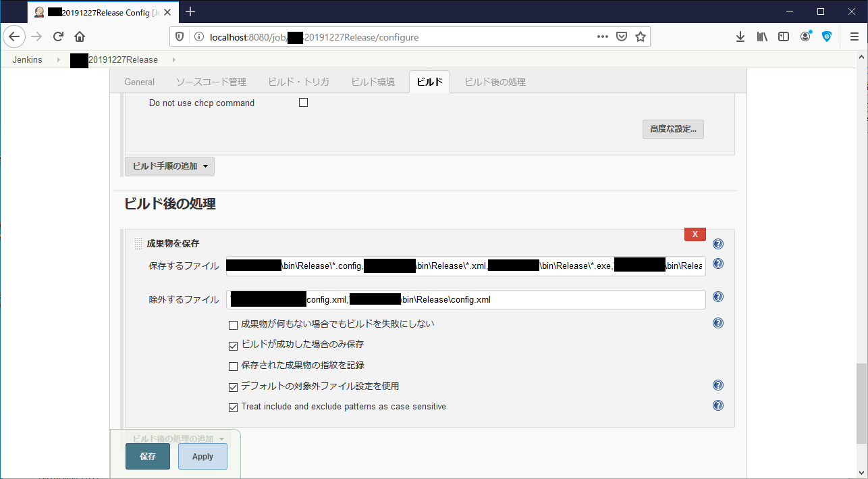Open the blue shield extension icon

[827, 36]
